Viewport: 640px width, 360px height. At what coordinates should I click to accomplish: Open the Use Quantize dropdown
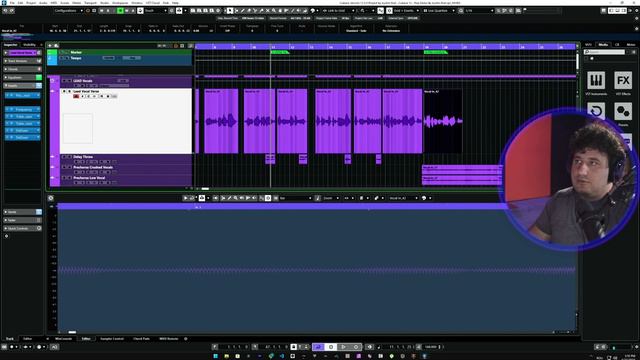[439, 11]
